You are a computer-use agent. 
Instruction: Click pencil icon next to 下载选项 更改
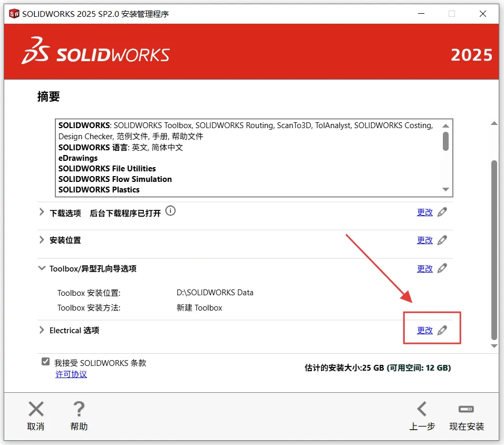click(442, 212)
